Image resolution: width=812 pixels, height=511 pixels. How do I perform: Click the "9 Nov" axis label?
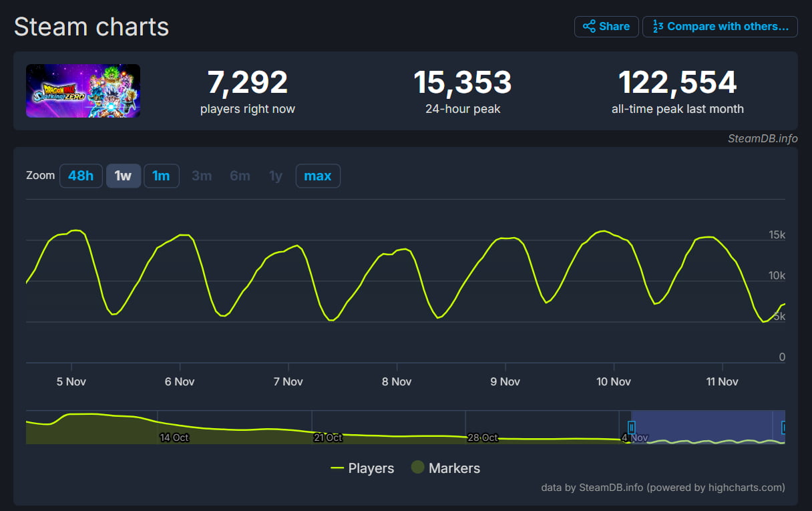click(x=505, y=381)
